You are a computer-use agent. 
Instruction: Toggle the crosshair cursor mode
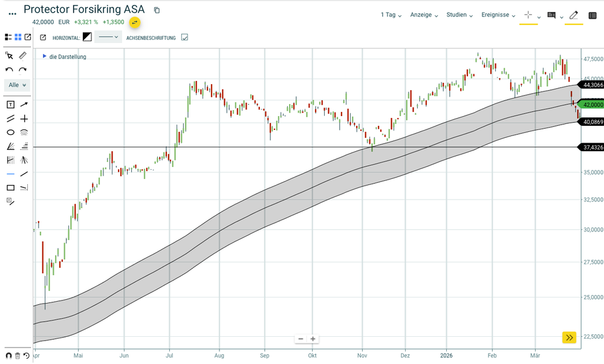point(528,15)
